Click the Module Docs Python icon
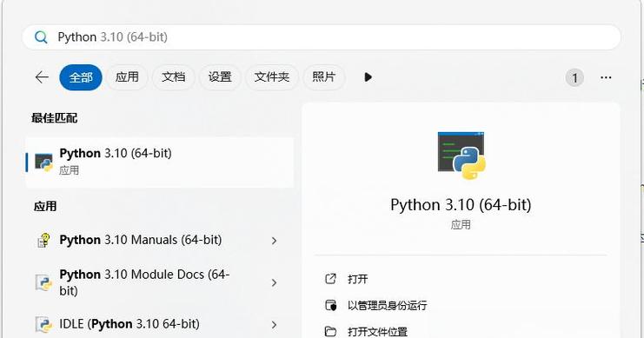This screenshot has width=644, height=338. pyautogui.click(x=43, y=282)
